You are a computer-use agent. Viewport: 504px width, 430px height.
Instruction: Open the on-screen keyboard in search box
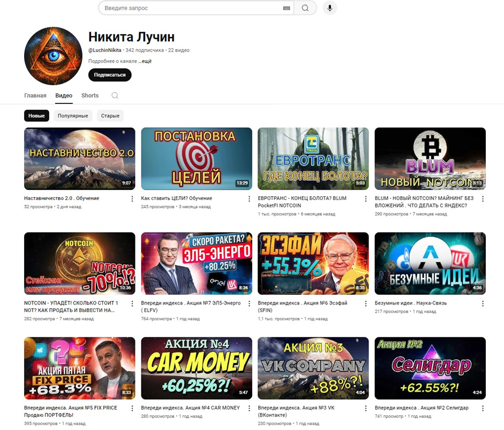[x=287, y=9]
